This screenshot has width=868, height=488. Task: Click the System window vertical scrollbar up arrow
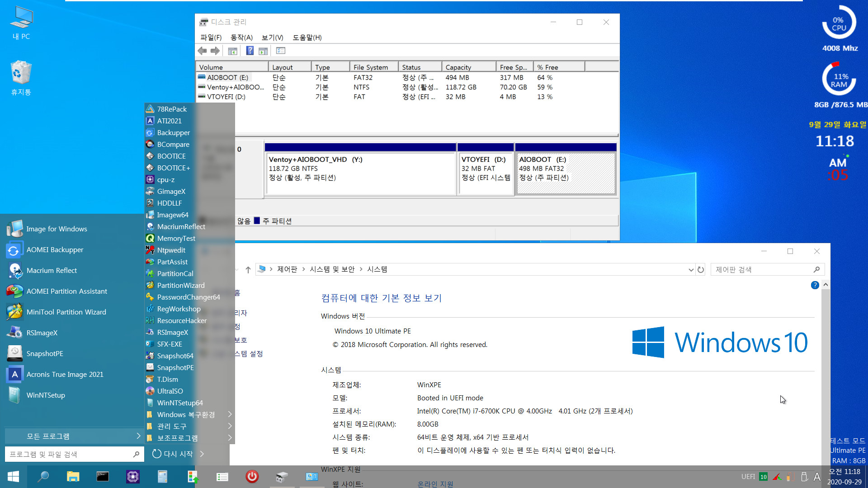(x=826, y=285)
